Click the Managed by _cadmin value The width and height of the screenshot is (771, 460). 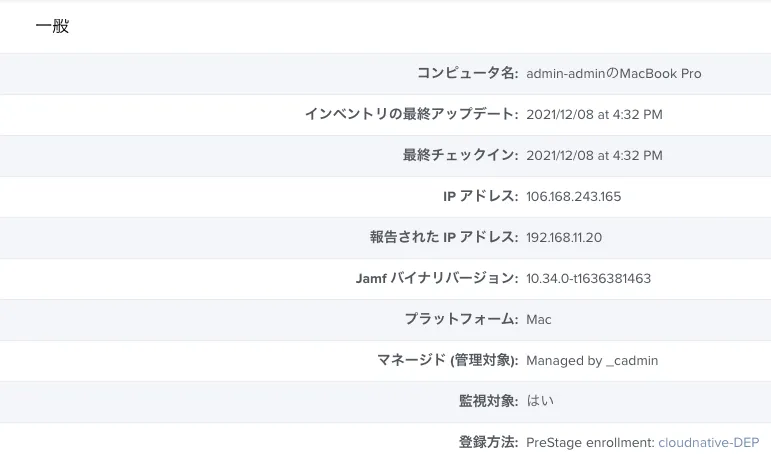(592, 361)
